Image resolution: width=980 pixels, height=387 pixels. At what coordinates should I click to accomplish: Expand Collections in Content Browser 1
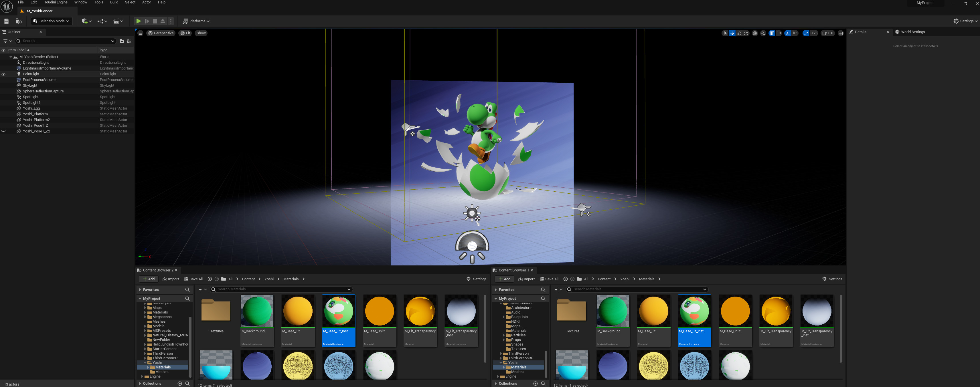[x=496, y=384]
